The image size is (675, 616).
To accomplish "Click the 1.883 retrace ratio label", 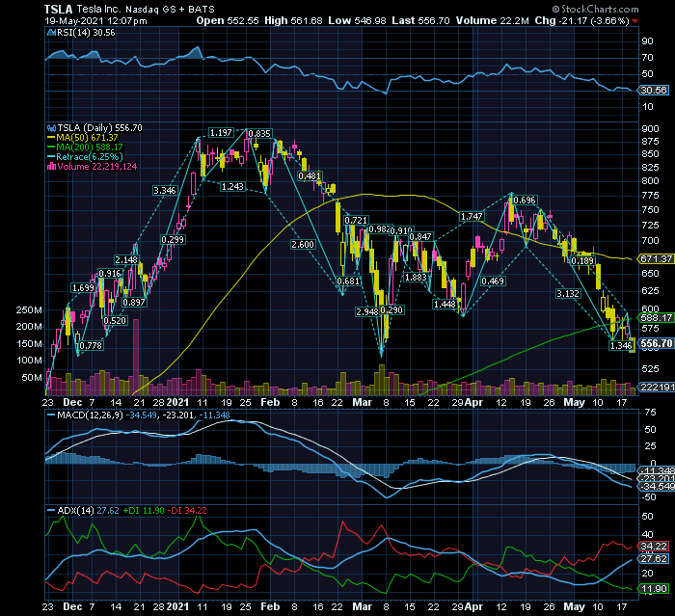I will pyautogui.click(x=416, y=278).
